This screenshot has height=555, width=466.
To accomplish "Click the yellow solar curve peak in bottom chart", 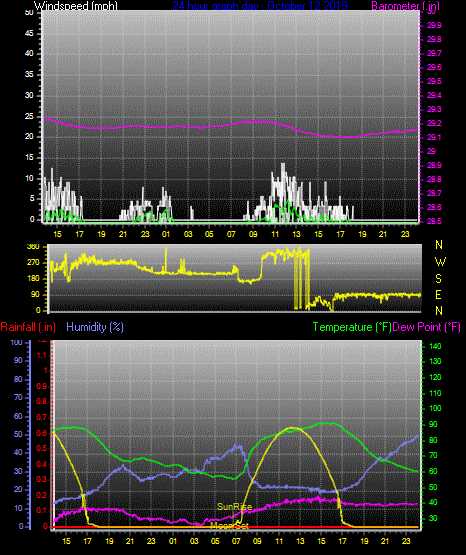I will click(292, 428).
